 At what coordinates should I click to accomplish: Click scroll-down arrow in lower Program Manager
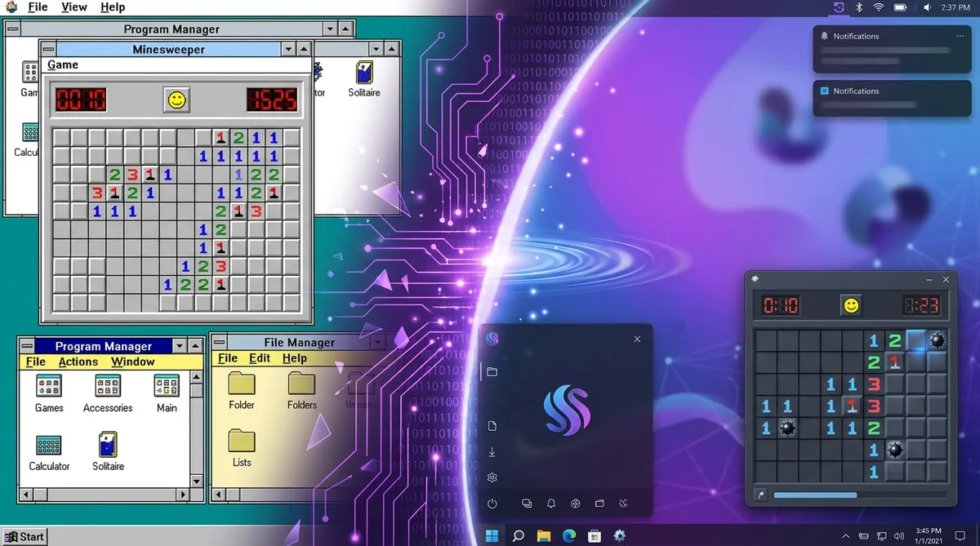point(196,481)
